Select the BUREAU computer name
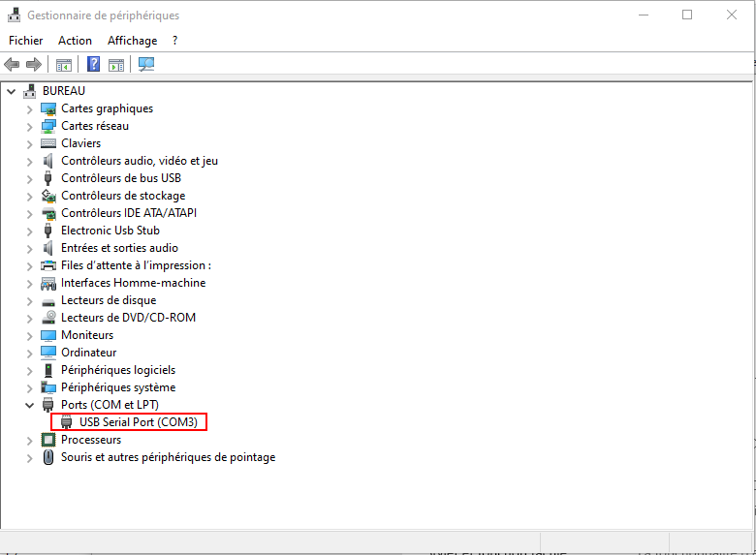 coord(64,91)
